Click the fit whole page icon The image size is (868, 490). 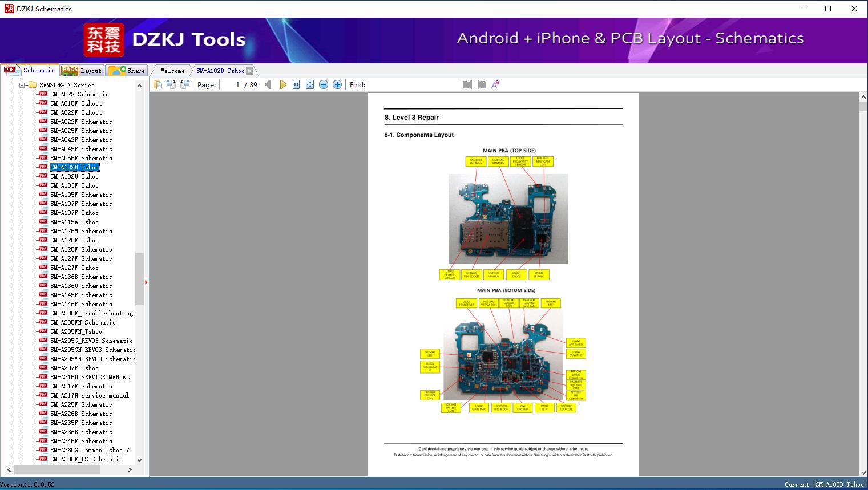tap(310, 84)
